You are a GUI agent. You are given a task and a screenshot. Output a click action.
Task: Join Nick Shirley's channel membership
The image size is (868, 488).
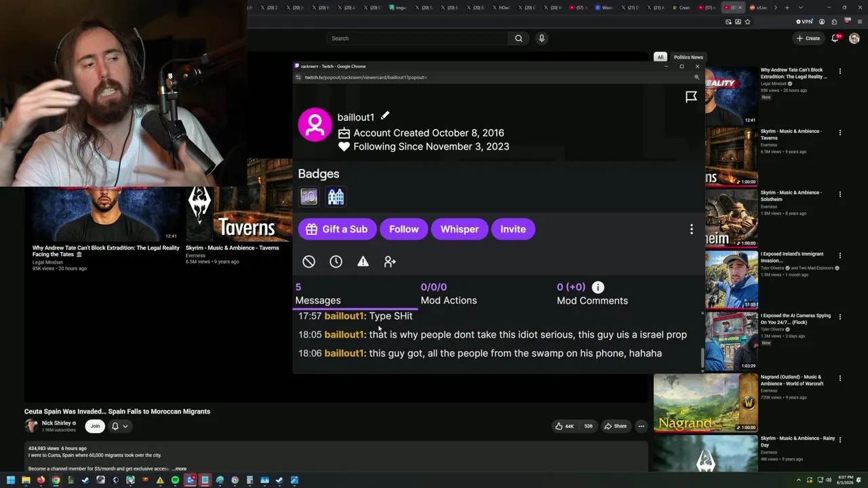pyautogui.click(x=95, y=426)
